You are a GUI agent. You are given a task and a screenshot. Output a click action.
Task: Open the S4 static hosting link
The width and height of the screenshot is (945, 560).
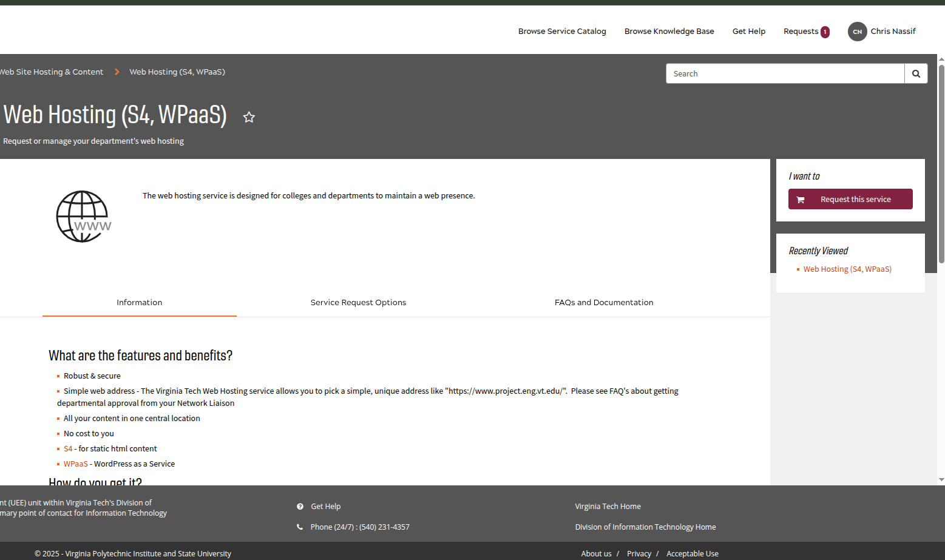[68, 449]
